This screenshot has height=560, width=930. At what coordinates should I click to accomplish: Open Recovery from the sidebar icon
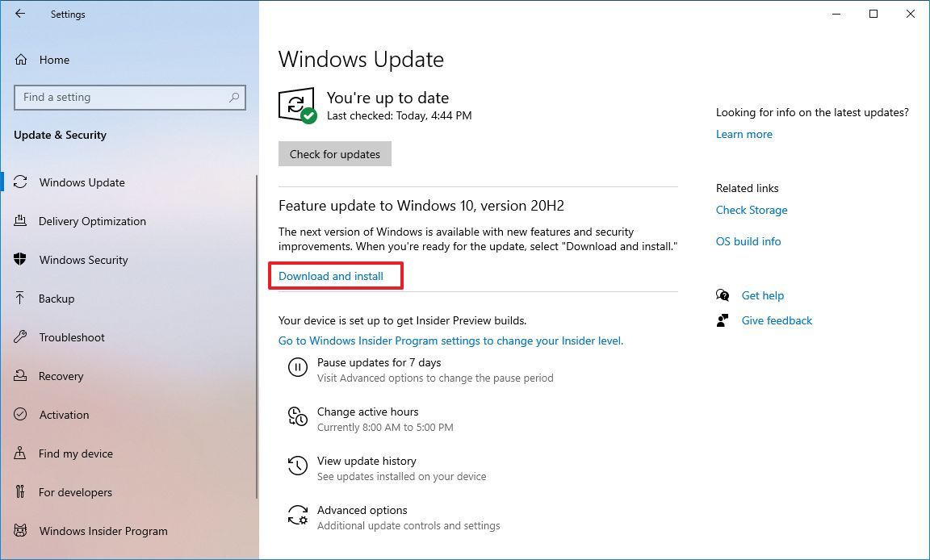pyautogui.click(x=19, y=376)
